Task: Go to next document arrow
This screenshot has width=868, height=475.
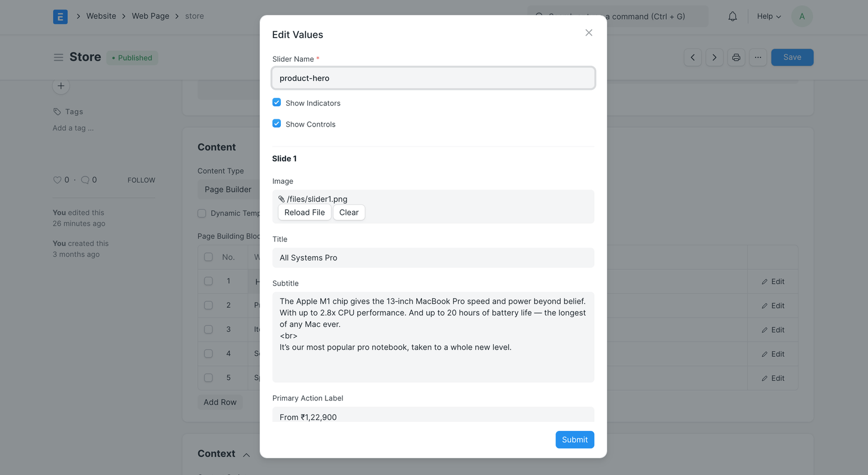Action: point(714,57)
